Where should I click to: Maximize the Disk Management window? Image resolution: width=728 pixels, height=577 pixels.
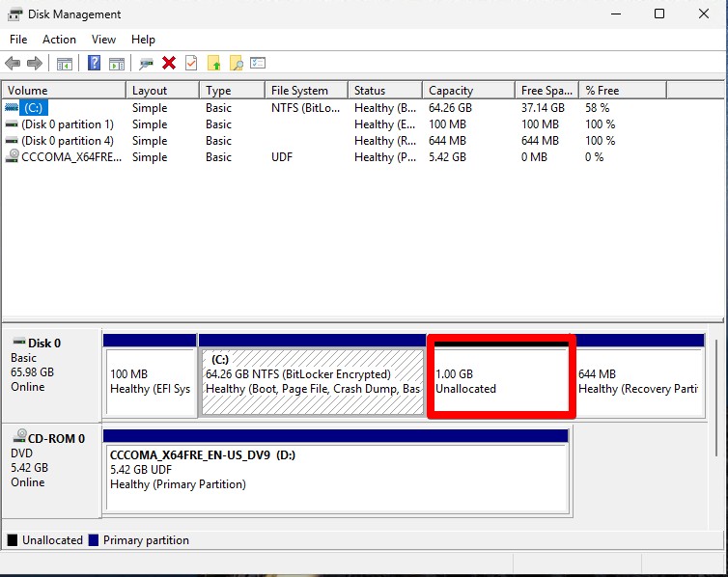click(x=659, y=14)
